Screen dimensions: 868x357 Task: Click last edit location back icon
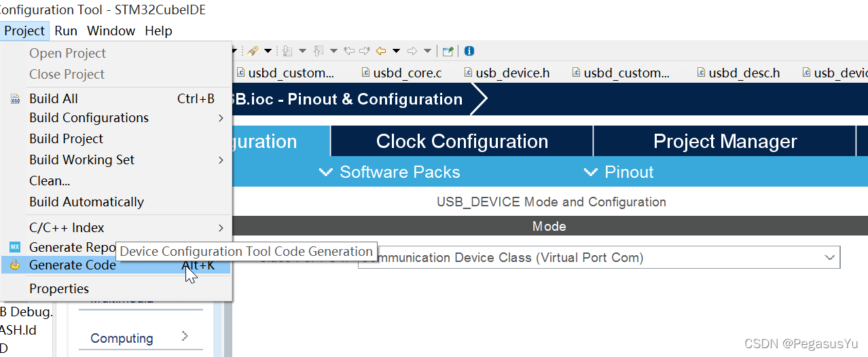click(349, 51)
